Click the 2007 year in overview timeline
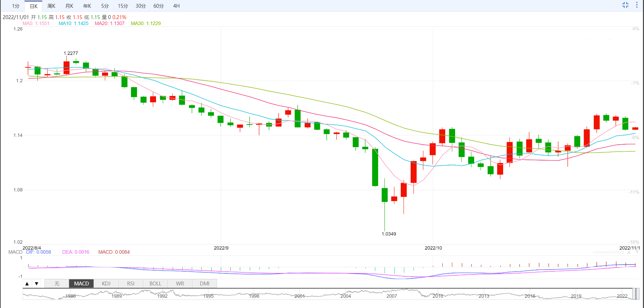The width and height of the screenshot is (644, 308). pyautogui.click(x=392, y=296)
